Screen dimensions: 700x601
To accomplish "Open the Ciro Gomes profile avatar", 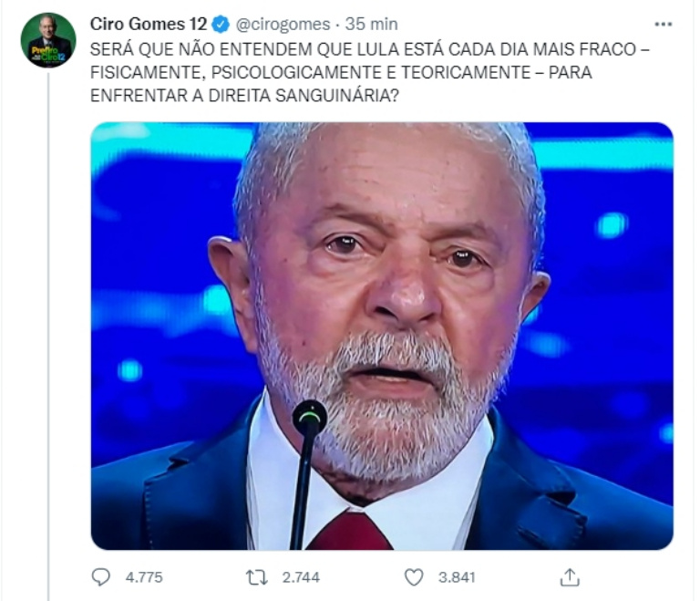I will (x=47, y=40).
